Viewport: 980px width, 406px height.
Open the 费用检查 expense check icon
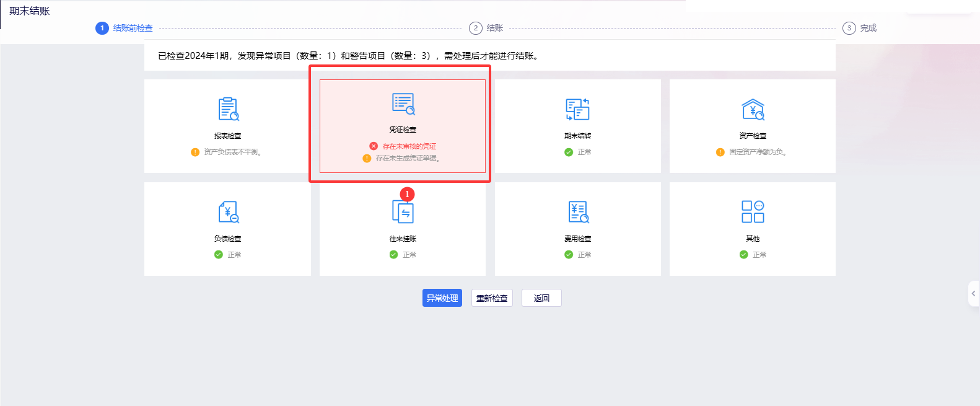pos(578,212)
